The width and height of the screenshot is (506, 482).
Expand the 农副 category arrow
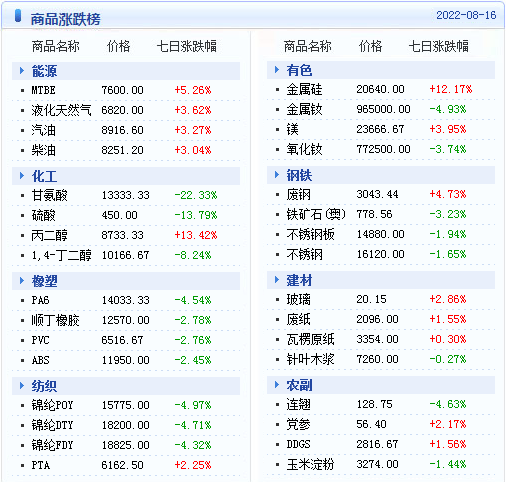(x=277, y=385)
